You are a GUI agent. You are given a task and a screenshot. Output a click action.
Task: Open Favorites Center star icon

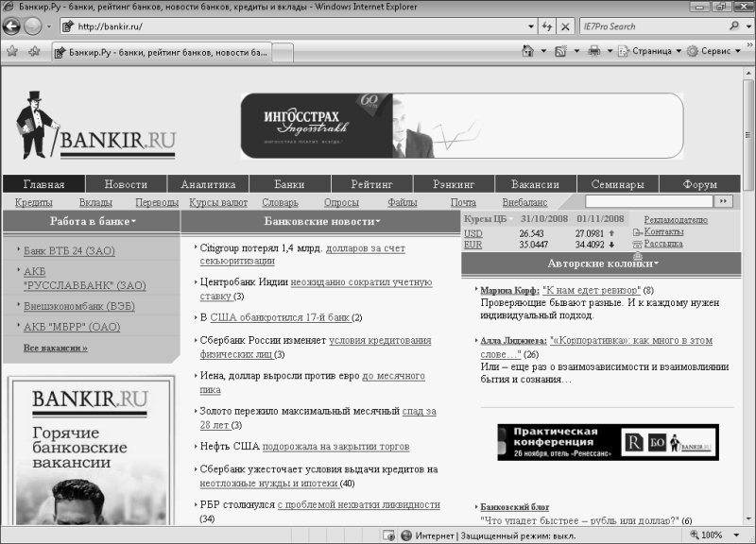12,51
